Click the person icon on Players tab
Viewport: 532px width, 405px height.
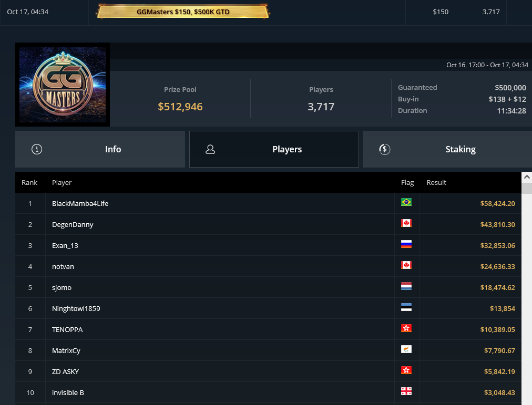click(x=210, y=149)
